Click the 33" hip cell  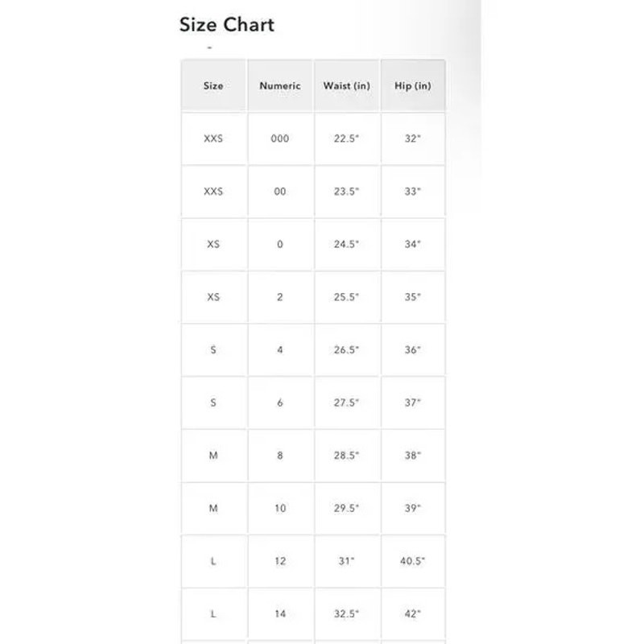pos(413,192)
